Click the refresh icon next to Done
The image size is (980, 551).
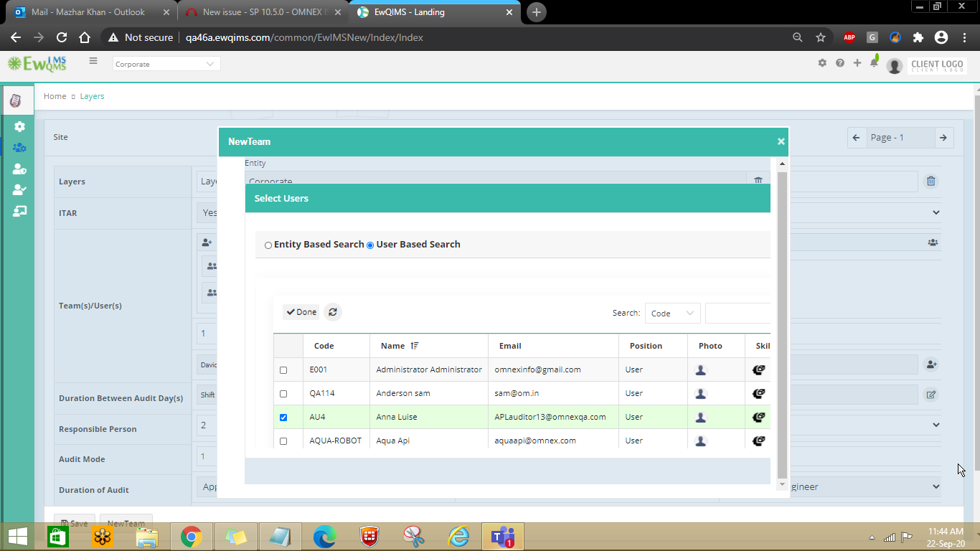pos(332,312)
